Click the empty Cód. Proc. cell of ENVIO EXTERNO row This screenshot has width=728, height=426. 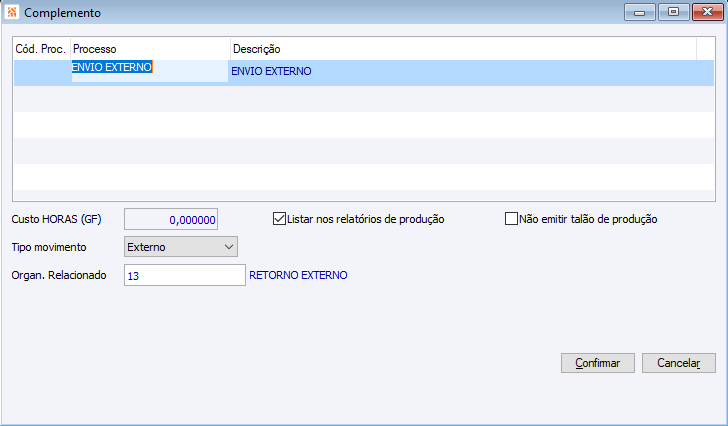42,73
